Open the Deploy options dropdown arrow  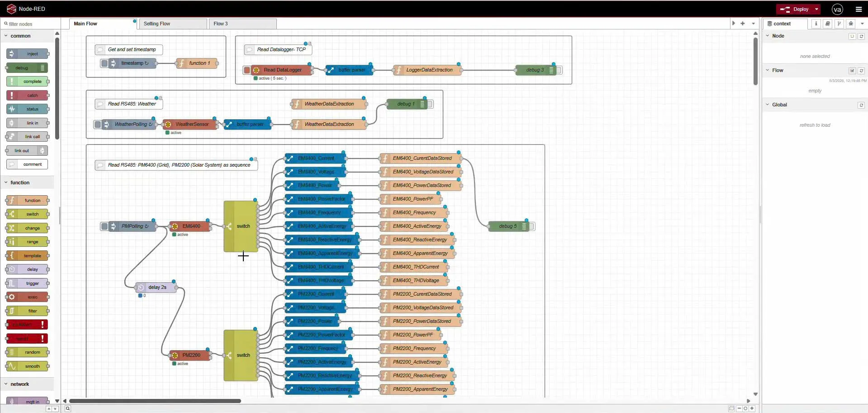pos(816,9)
